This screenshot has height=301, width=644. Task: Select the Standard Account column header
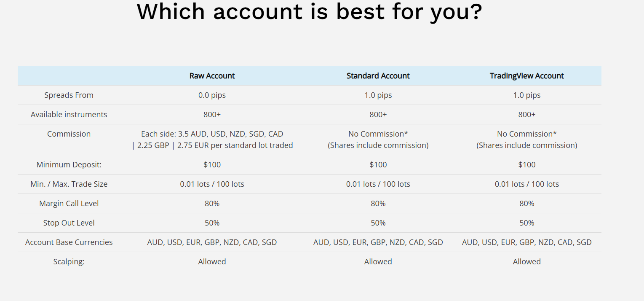pyautogui.click(x=378, y=76)
